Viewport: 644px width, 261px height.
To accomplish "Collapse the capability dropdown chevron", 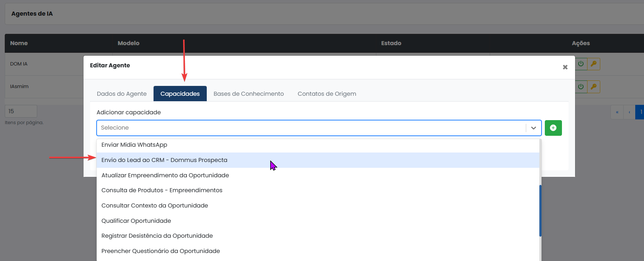I will 534,128.
